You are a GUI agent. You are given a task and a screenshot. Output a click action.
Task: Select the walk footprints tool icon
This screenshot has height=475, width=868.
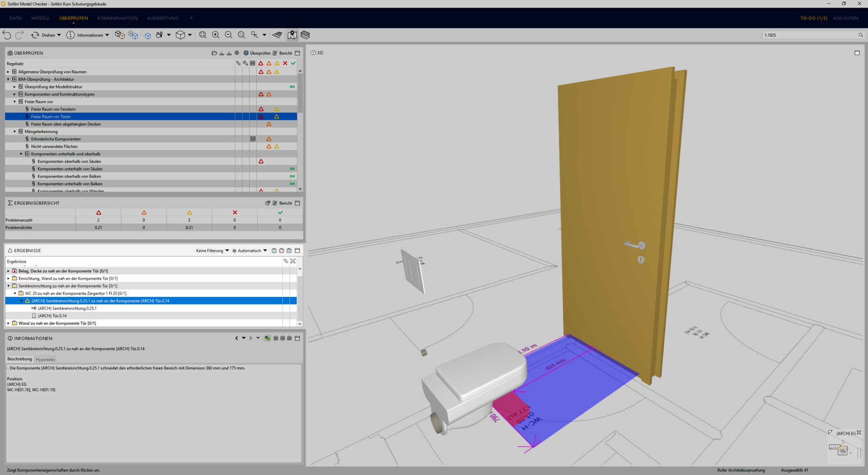pos(159,35)
